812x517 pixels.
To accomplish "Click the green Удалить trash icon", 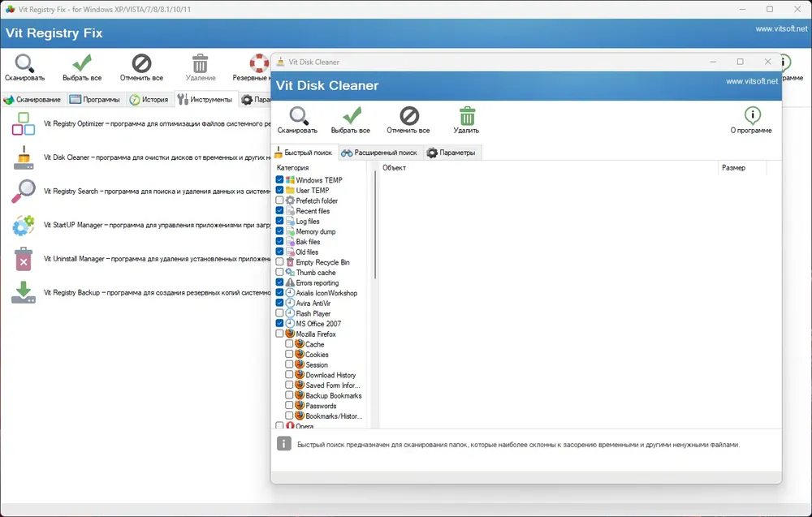I will (467, 116).
